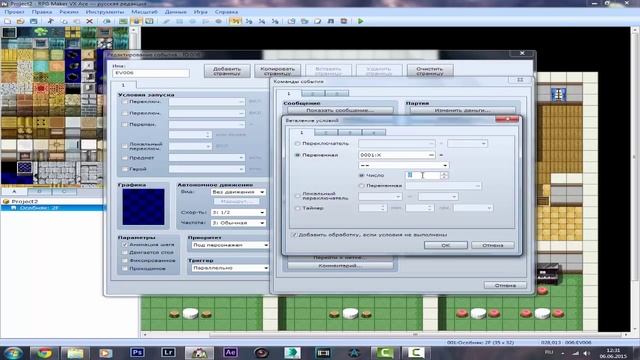Open the Проект menu
640x360 pixels.
pyautogui.click(x=14, y=12)
